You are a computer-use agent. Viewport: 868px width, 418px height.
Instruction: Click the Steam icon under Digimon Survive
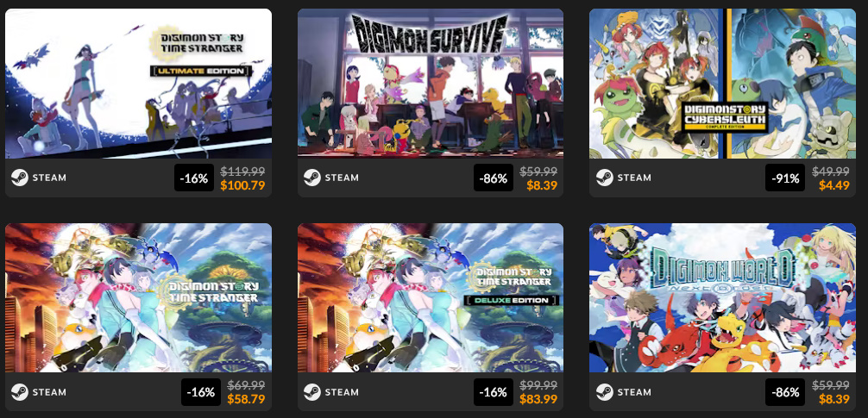(x=311, y=178)
